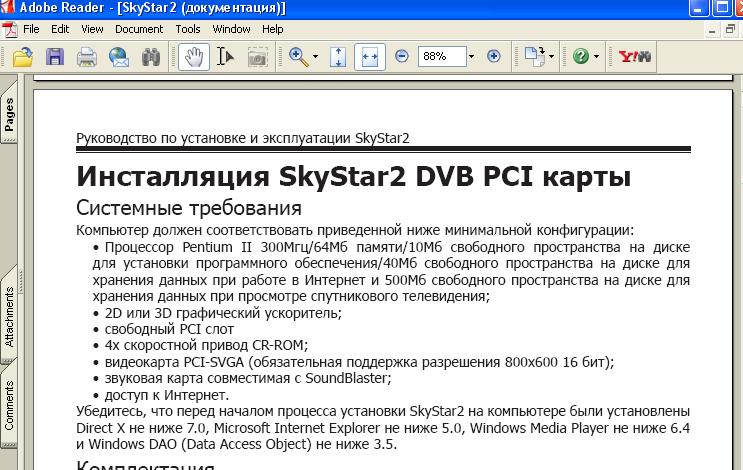Click the 88% zoom percentage field

tap(442, 56)
